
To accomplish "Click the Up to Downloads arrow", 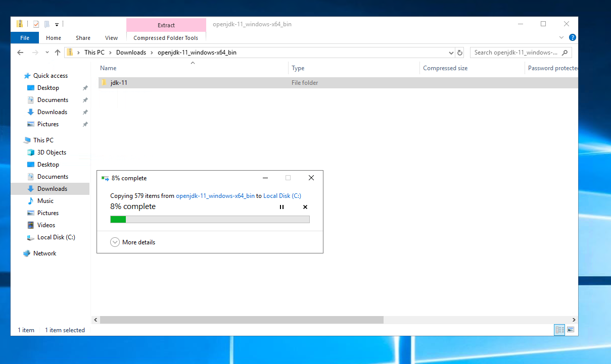I will point(58,53).
